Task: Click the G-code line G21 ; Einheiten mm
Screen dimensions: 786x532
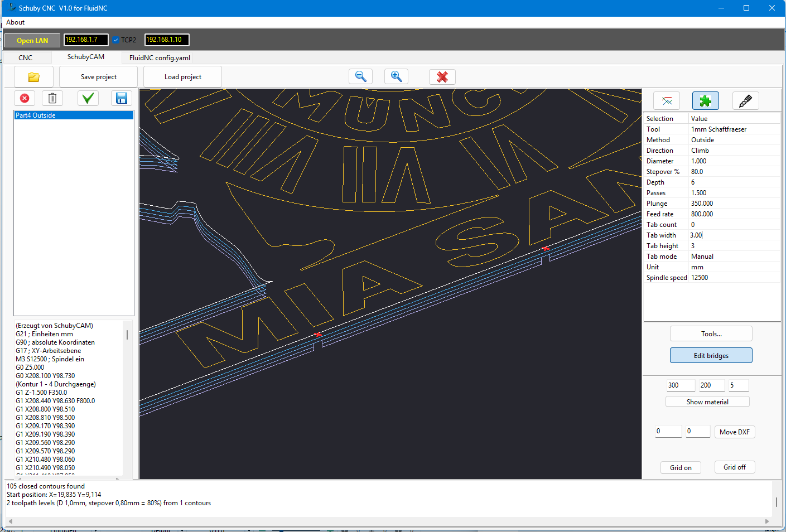Action: click(44, 334)
